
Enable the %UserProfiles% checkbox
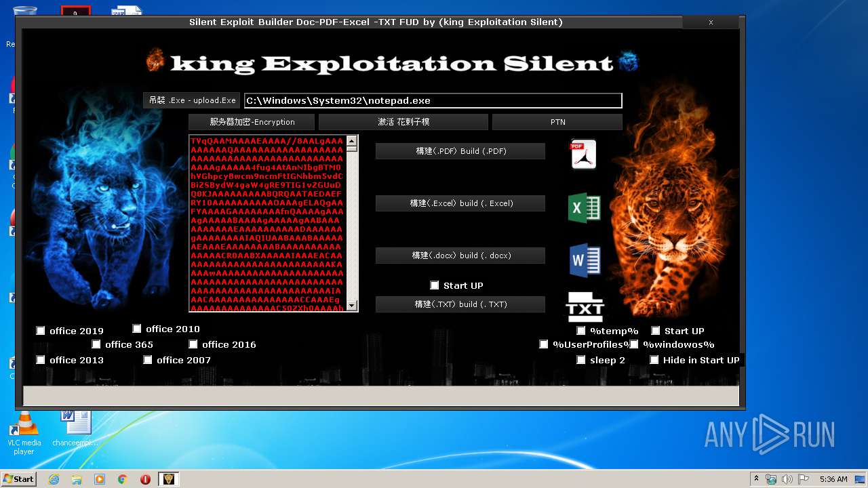[544, 344]
